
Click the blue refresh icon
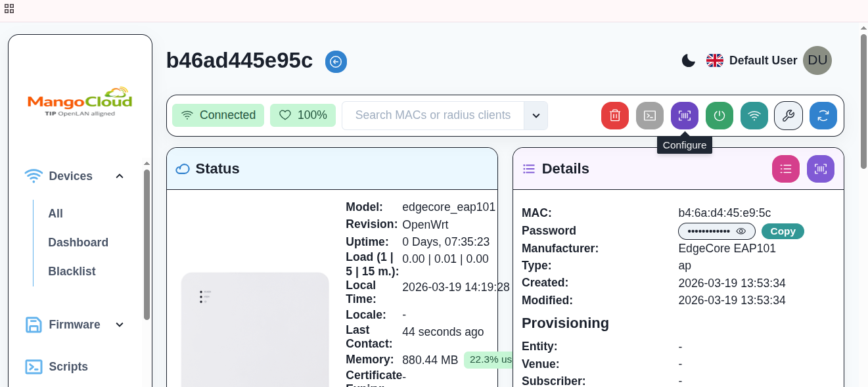tap(823, 116)
